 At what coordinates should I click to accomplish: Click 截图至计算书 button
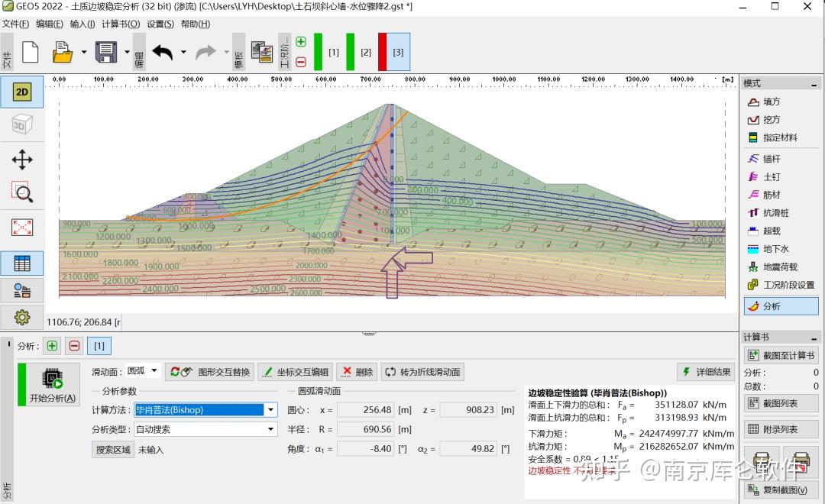click(781, 356)
